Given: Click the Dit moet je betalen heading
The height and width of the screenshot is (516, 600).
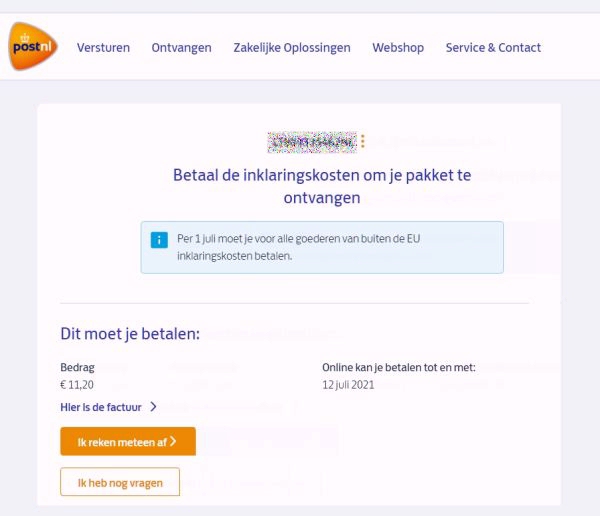Looking at the screenshot, I should point(130,334).
